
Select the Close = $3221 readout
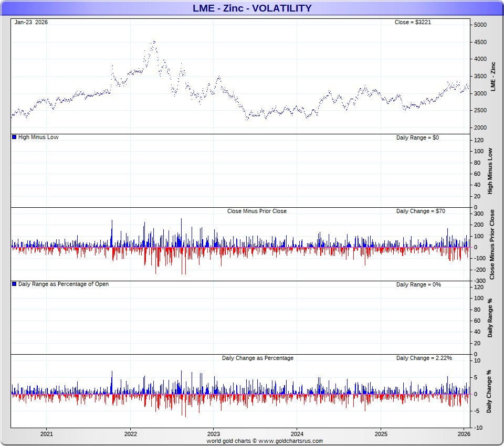point(413,22)
